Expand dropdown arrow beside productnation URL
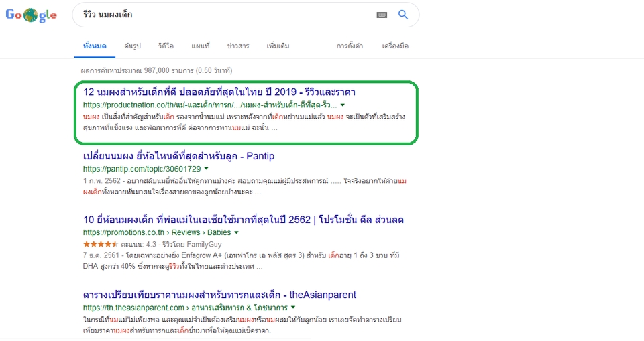The width and height of the screenshot is (644, 341). (343, 105)
